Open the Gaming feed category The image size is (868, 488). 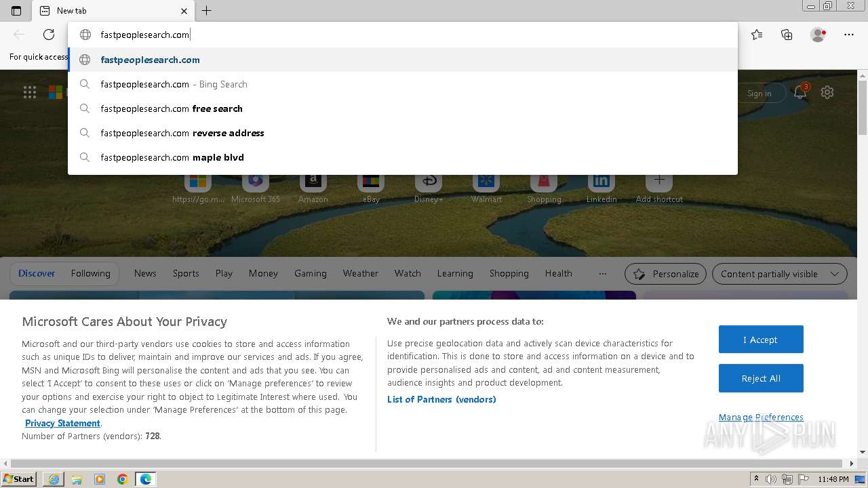[311, 273]
